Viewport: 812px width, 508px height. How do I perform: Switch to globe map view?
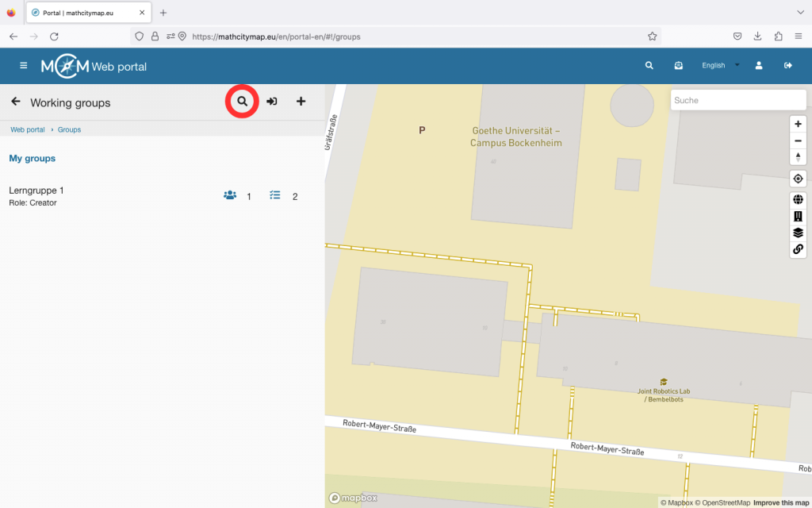[x=798, y=200]
